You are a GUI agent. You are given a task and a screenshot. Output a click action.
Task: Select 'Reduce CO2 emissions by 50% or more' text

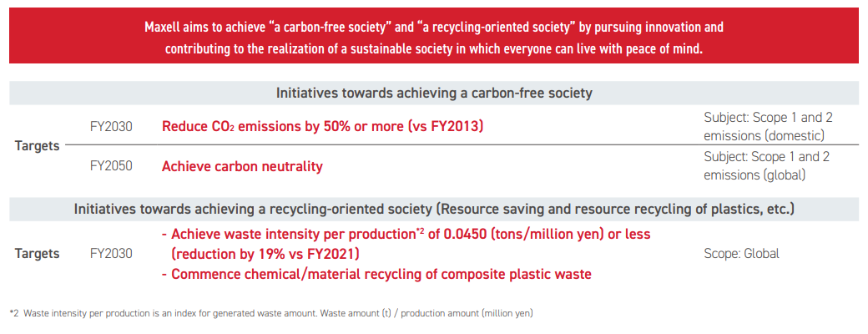point(323,127)
